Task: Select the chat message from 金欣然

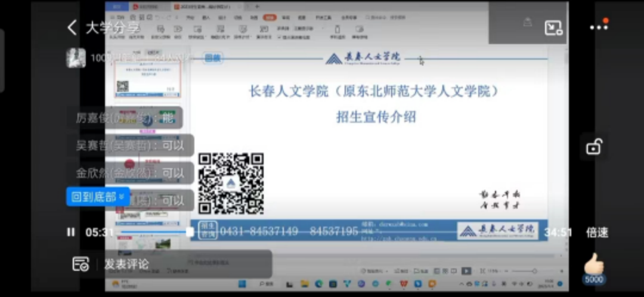Action: pos(131,173)
